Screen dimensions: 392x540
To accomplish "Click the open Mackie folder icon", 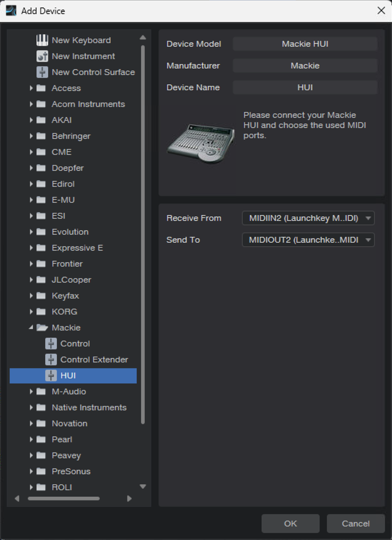I will point(42,328).
